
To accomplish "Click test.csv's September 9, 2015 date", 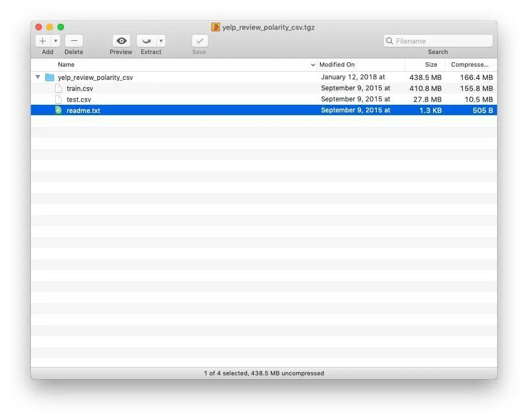I will [356, 99].
